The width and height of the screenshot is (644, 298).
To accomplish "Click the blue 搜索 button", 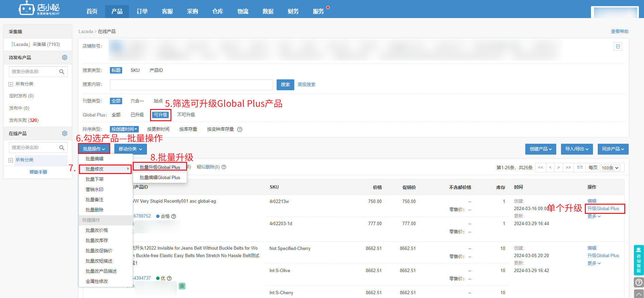I will coord(285,84).
